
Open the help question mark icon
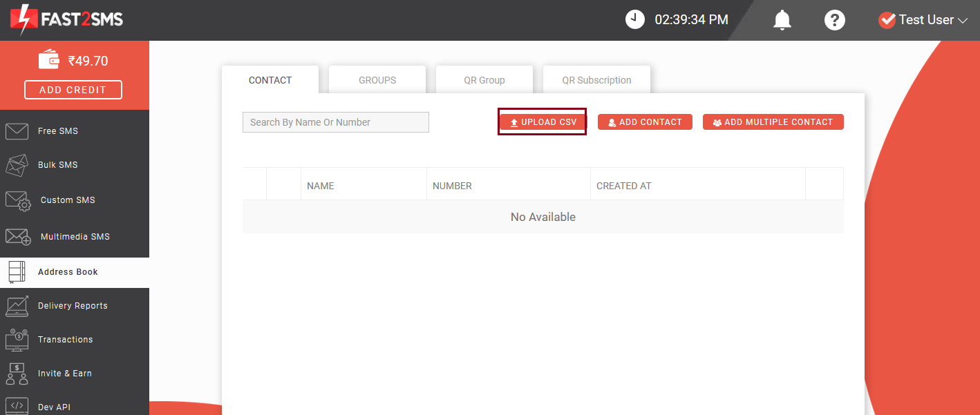[x=835, y=20]
